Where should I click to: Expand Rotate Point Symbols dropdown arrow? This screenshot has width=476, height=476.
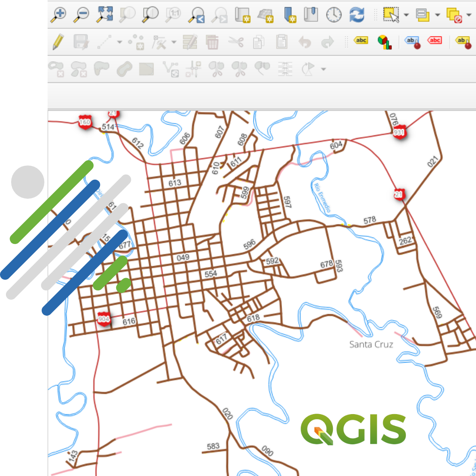[323, 69]
